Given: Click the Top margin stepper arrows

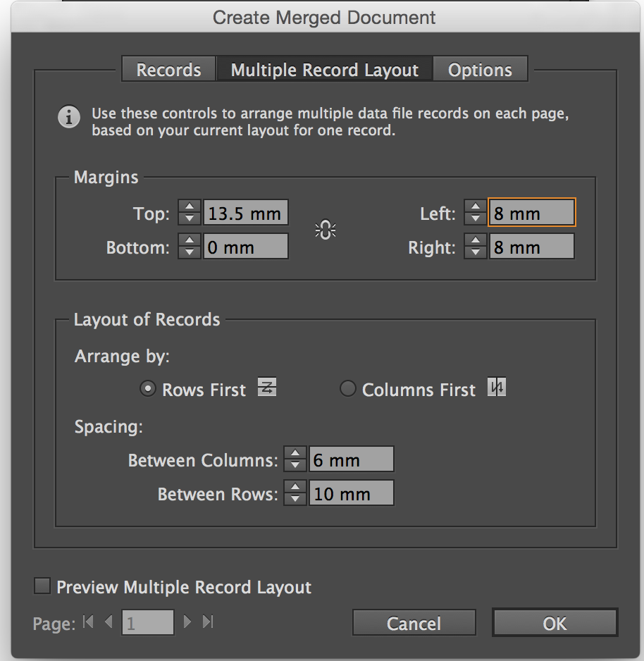Looking at the screenshot, I should [190, 213].
